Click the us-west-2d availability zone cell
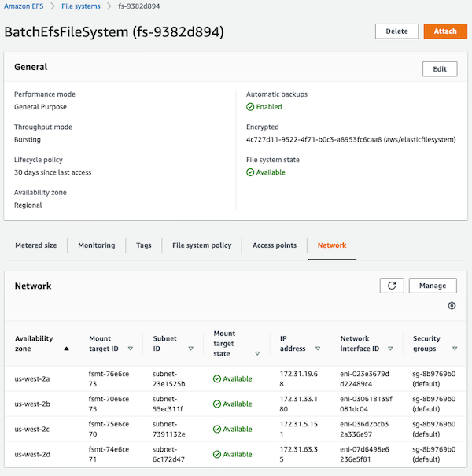Image resolution: width=472 pixels, height=476 pixels. (x=32, y=455)
